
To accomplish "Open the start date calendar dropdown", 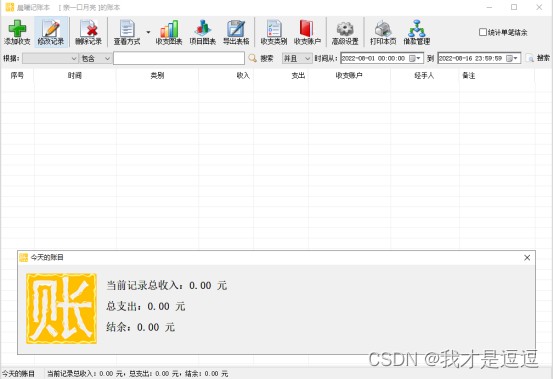I will pos(416,58).
